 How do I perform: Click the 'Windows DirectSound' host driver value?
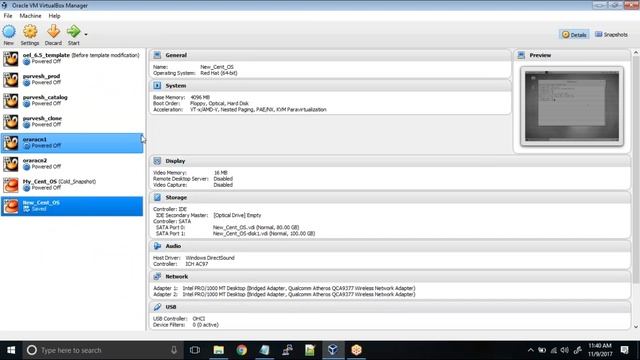click(x=210, y=258)
